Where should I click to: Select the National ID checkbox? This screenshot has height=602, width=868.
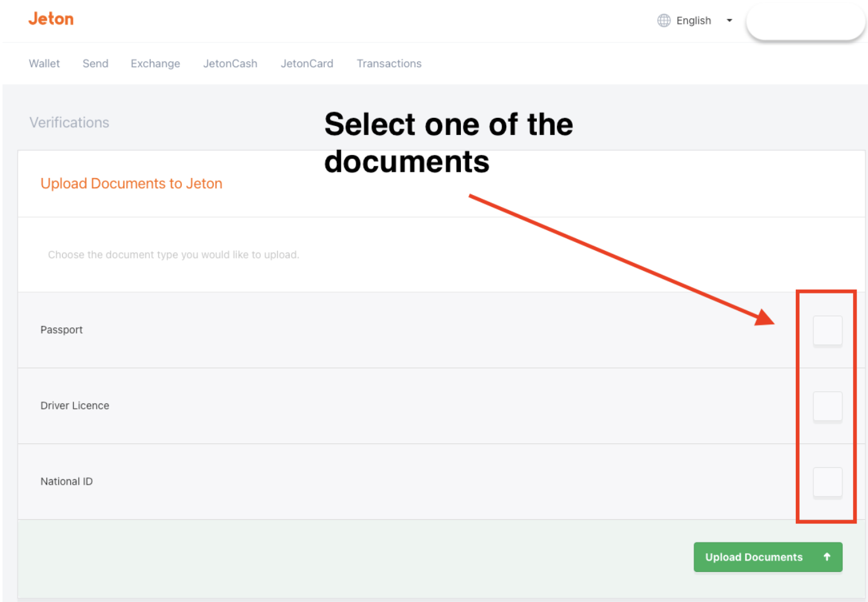coord(827,482)
